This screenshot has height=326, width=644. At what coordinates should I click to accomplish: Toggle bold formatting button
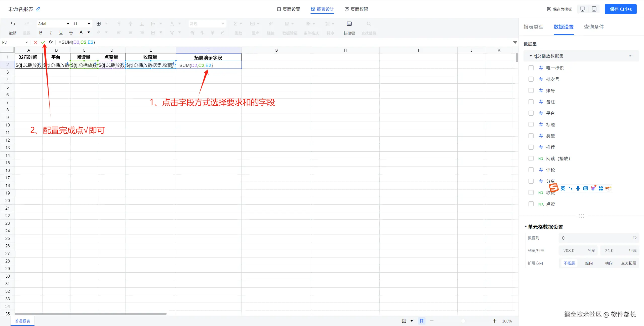click(41, 32)
